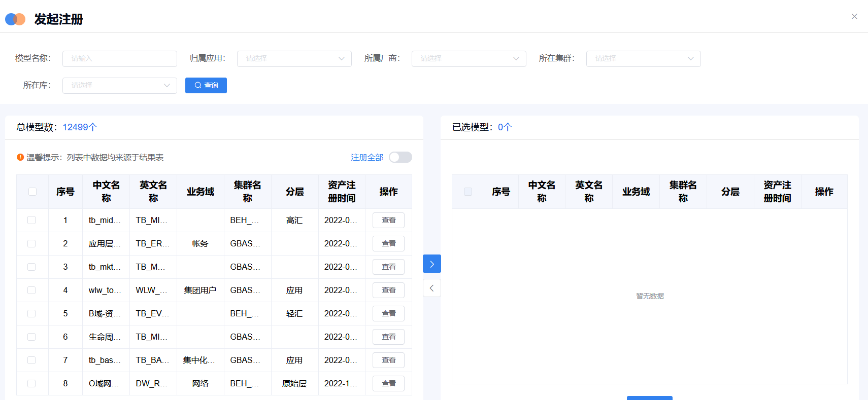Click the move-left arrow transfer button
This screenshot has height=400, width=868.
[x=432, y=288]
